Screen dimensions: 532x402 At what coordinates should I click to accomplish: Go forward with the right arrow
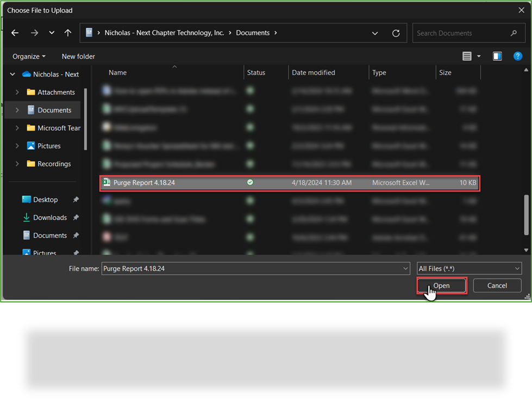34,33
